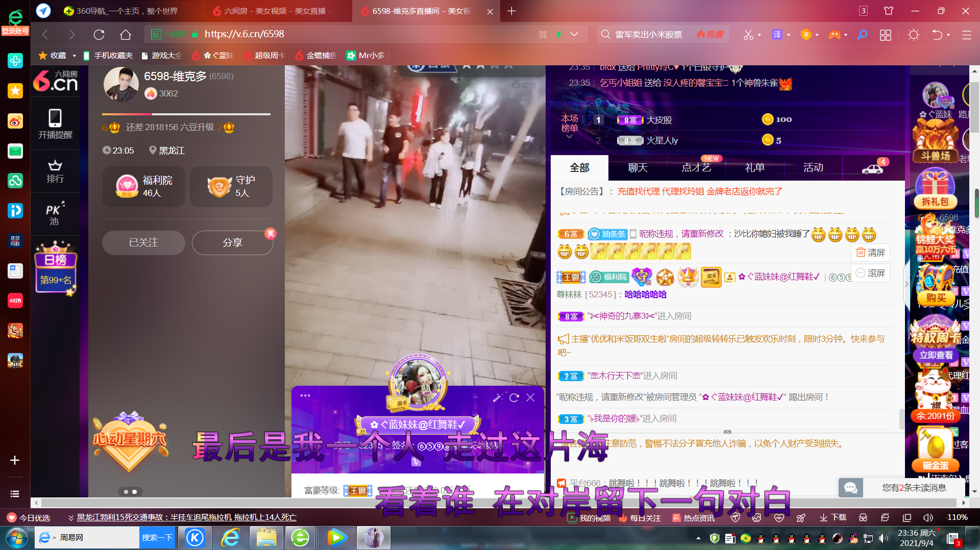The image size is (980, 550).
Task: Open the 手机收藏夹 bookmark
Action: [108, 56]
